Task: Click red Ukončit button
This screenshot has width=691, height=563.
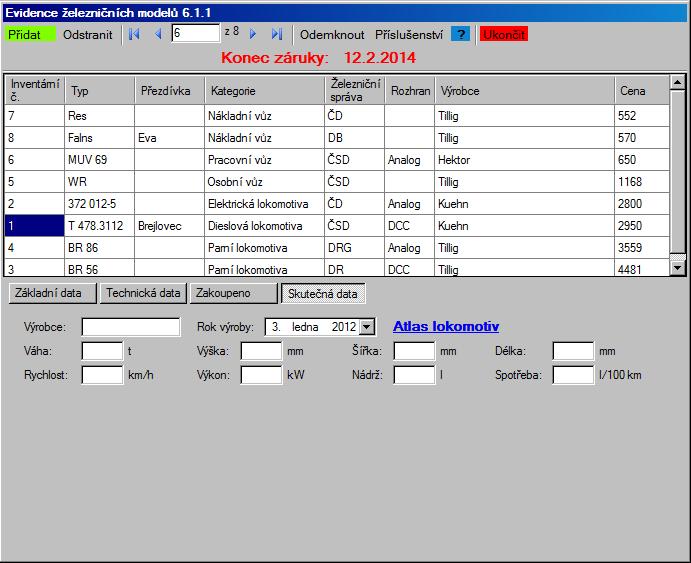Action: (504, 34)
